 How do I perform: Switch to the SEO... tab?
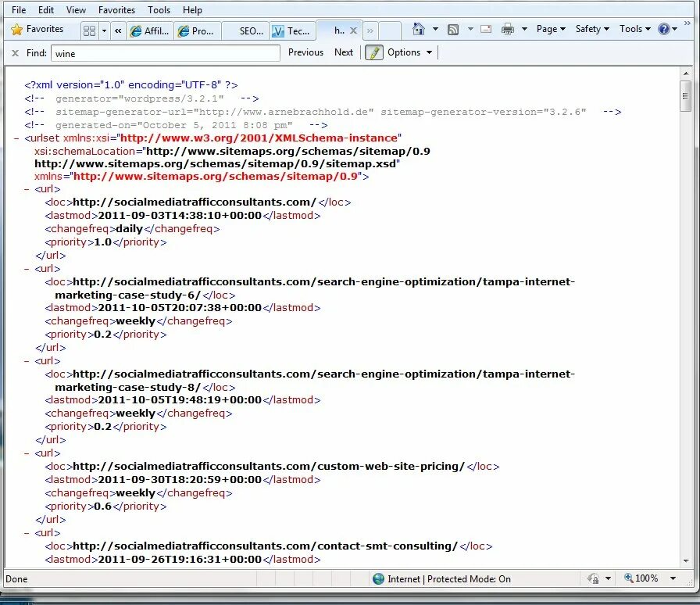[x=245, y=30]
